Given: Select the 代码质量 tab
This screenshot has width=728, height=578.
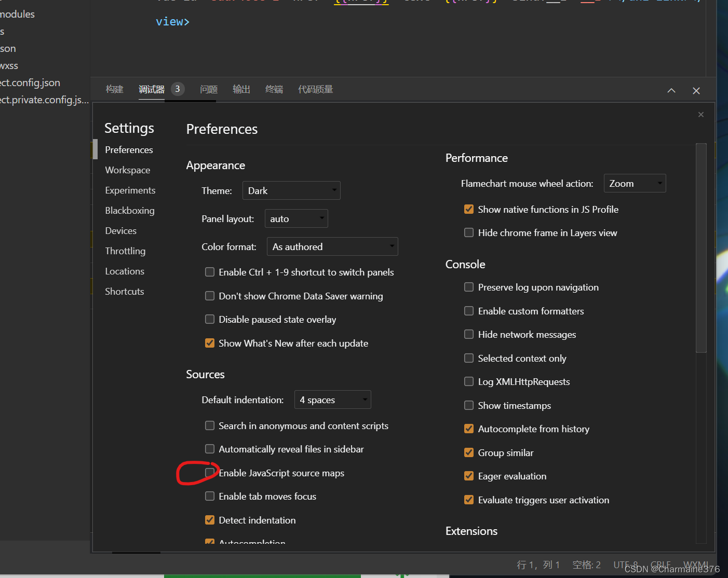Looking at the screenshot, I should [315, 89].
